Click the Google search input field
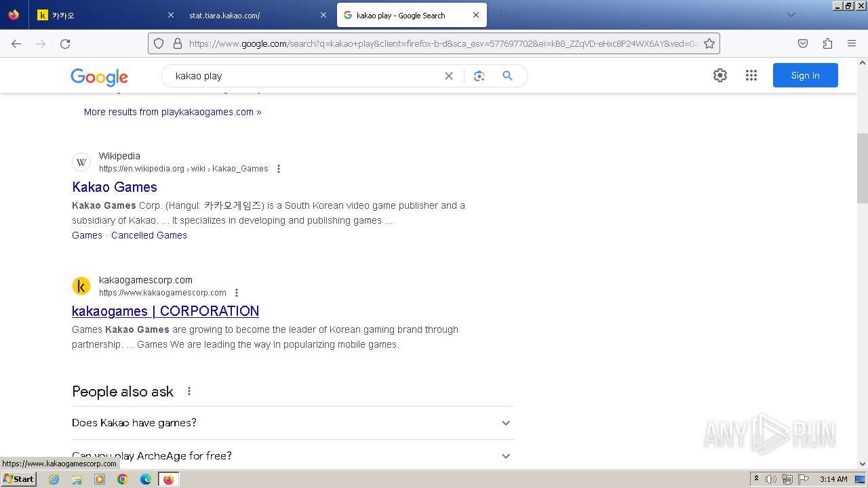Screen dimensions: 868x488 point(305,76)
